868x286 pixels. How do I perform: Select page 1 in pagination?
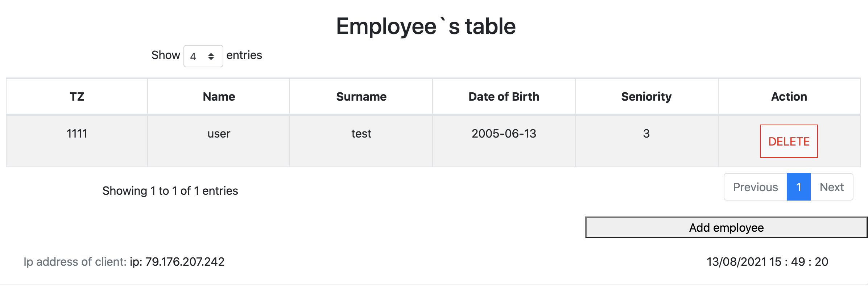click(797, 187)
